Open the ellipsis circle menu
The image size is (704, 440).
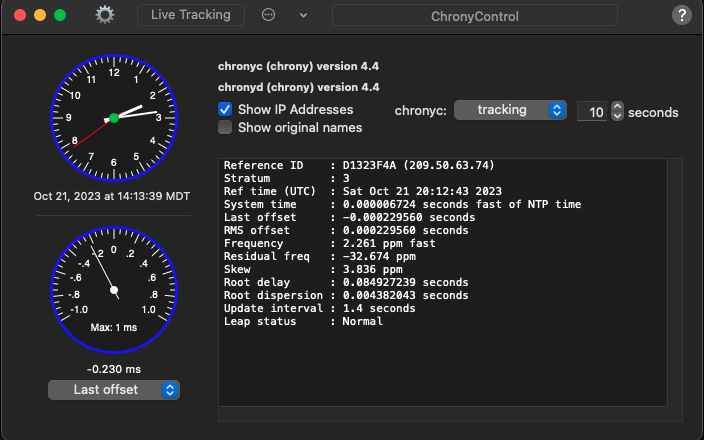268,15
